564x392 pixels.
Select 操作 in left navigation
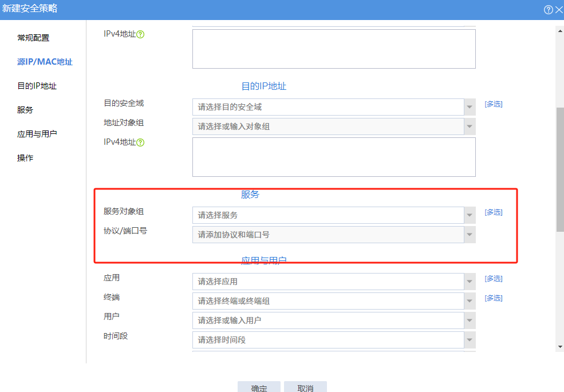[25, 159]
